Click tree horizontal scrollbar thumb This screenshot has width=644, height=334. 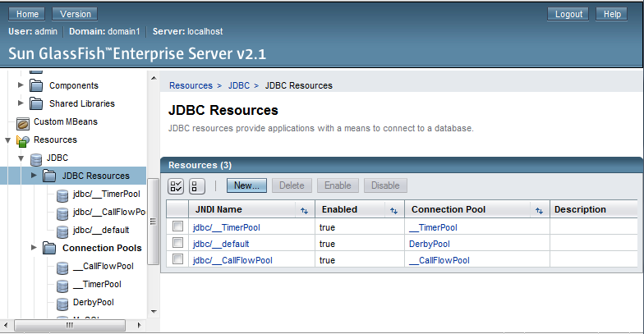(70, 325)
